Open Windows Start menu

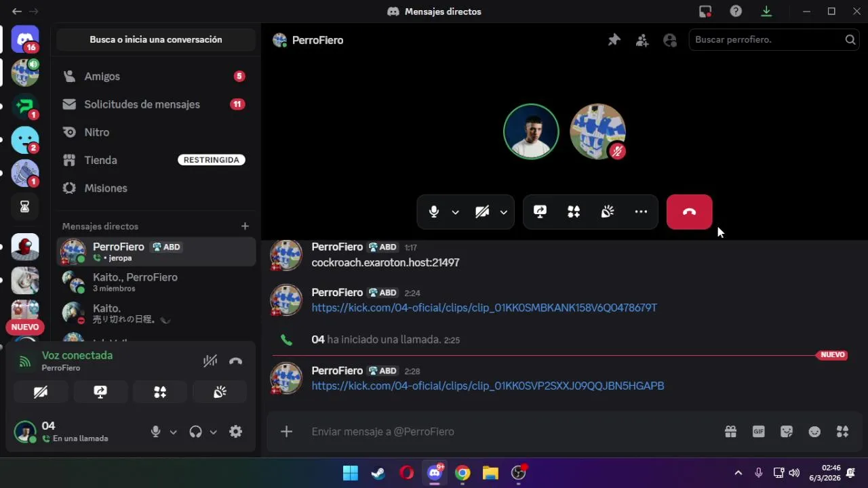[x=351, y=473]
